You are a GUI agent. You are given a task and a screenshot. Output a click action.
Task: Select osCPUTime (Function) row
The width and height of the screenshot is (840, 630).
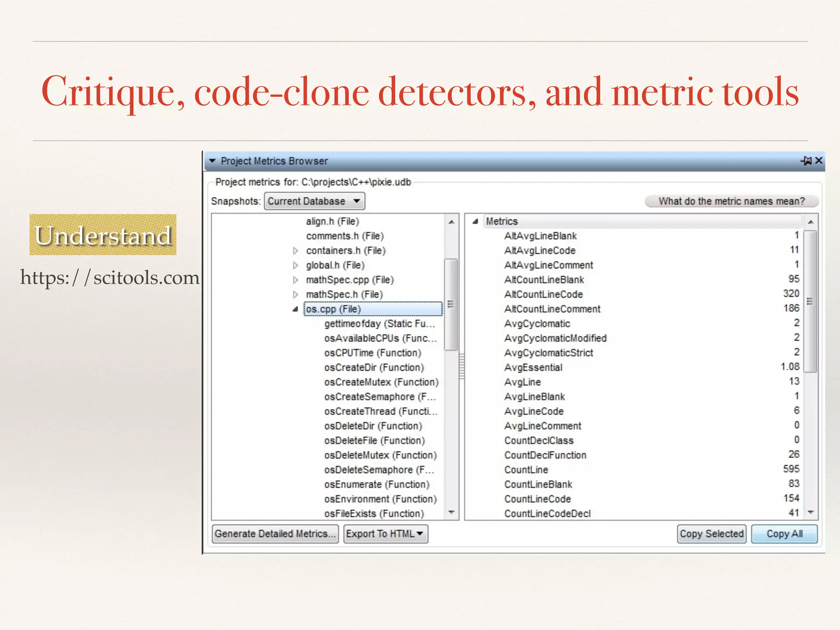[x=373, y=353]
